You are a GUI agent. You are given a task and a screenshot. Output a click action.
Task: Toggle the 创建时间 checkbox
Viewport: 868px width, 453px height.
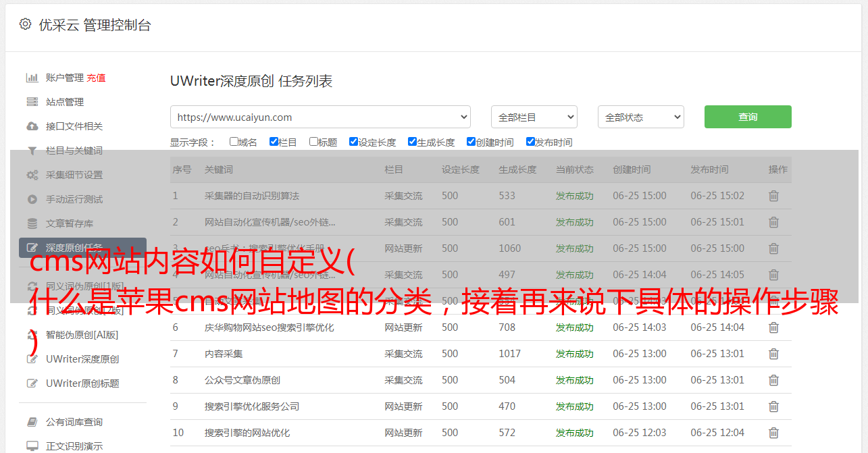[x=471, y=142]
